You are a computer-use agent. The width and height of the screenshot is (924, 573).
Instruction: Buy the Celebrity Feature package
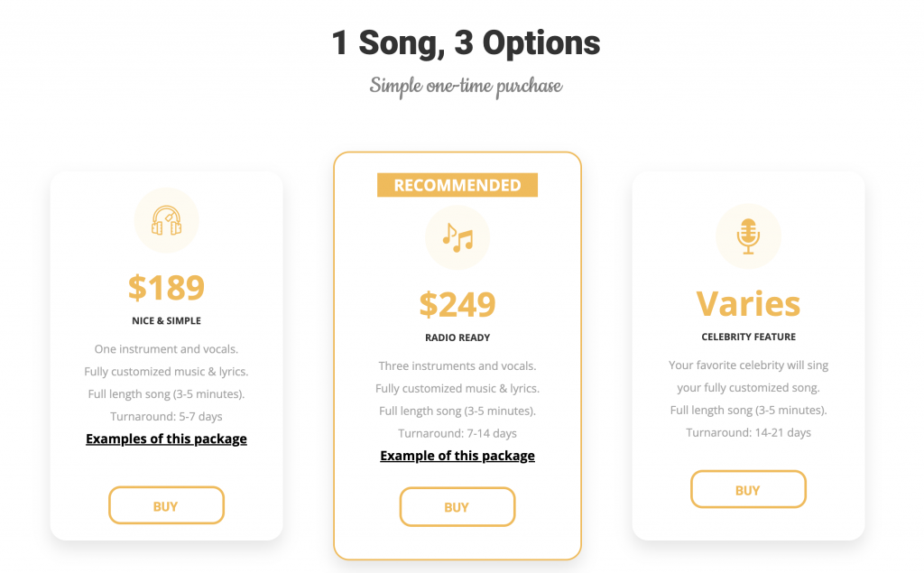748,489
